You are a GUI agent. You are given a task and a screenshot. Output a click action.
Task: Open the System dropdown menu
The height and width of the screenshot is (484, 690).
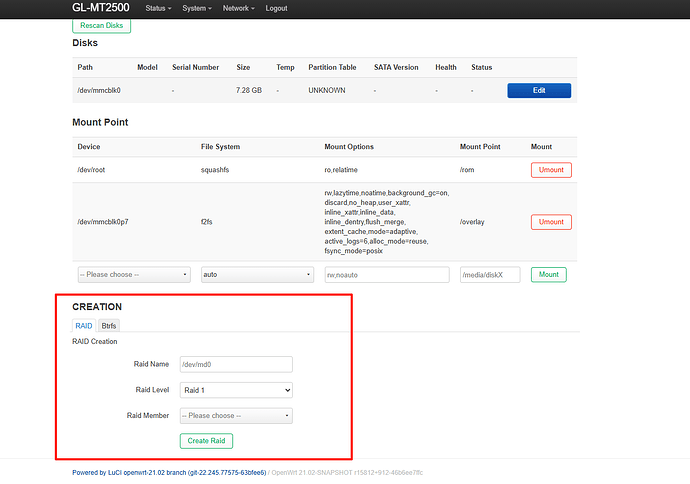pyautogui.click(x=196, y=8)
